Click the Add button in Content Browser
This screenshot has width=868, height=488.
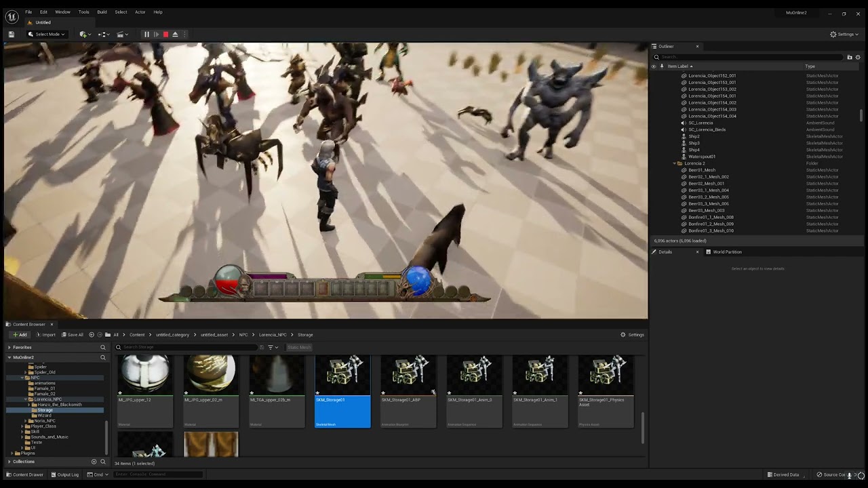(x=20, y=335)
